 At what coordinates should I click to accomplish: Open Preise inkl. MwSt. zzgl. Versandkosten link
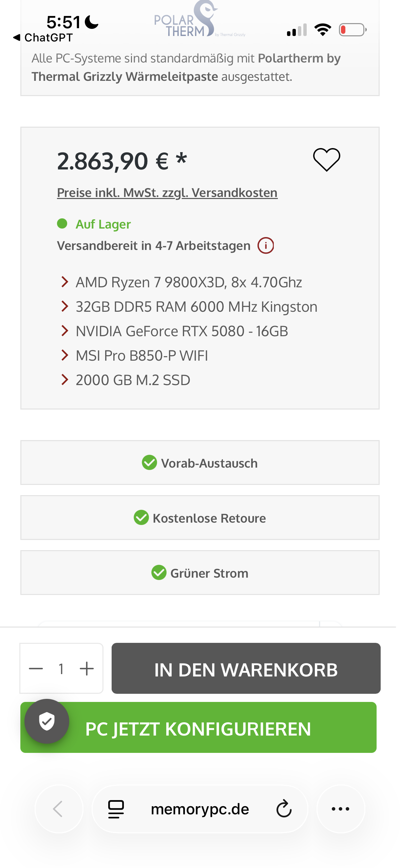(x=167, y=193)
